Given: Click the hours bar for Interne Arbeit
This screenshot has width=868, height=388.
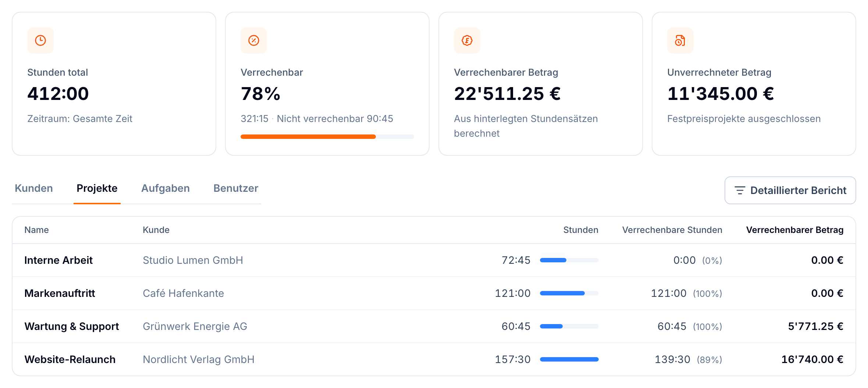Looking at the screenshot, I should [x=569, y=260].
